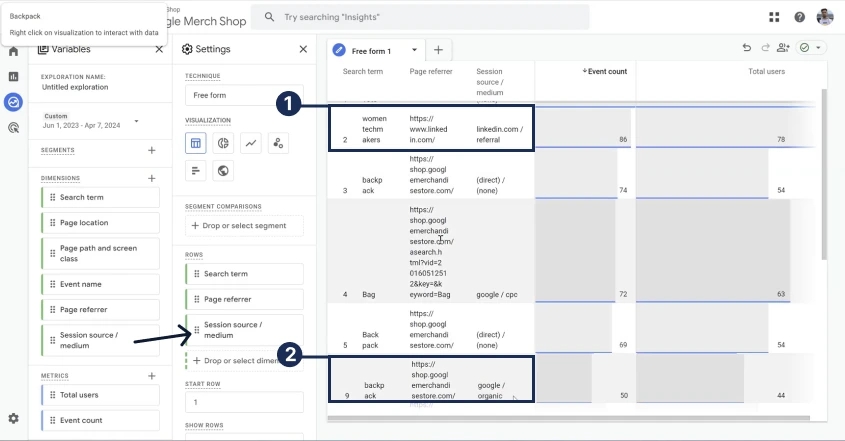The image size is (845, 441).
Task: Open the Google apps grid icon
Action: (x=774, y=17)
